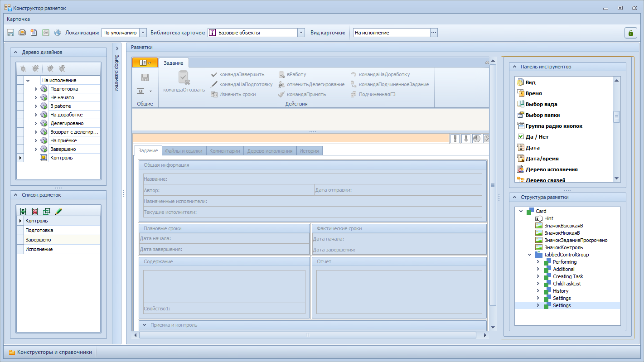This screenshot has width=644, height=362.
Task: Click the red-cross delete layout icon
Action: [x=35, y=212]
